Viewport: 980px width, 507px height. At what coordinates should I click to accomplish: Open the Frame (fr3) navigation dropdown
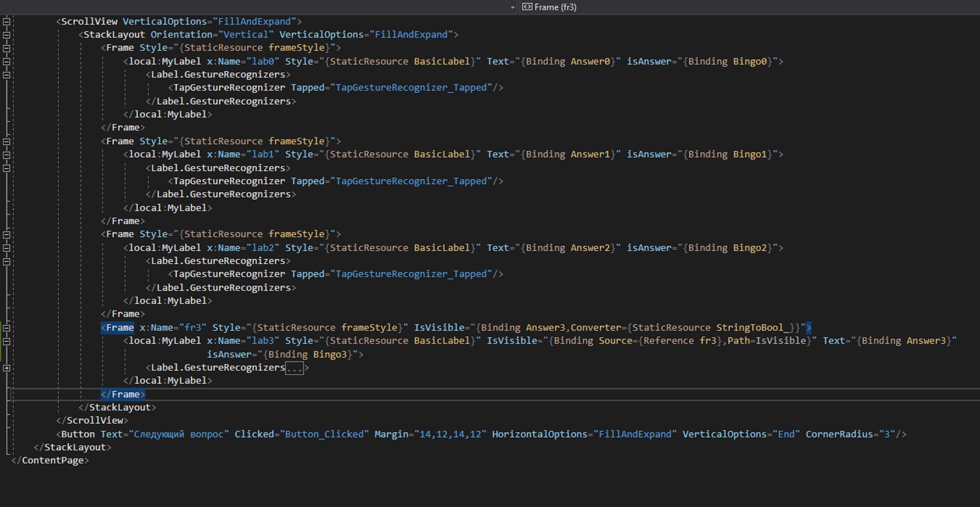pos(555,7)
